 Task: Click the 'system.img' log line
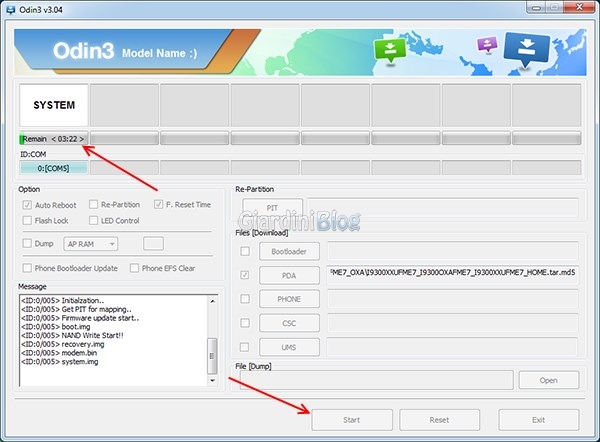[60, 362]
